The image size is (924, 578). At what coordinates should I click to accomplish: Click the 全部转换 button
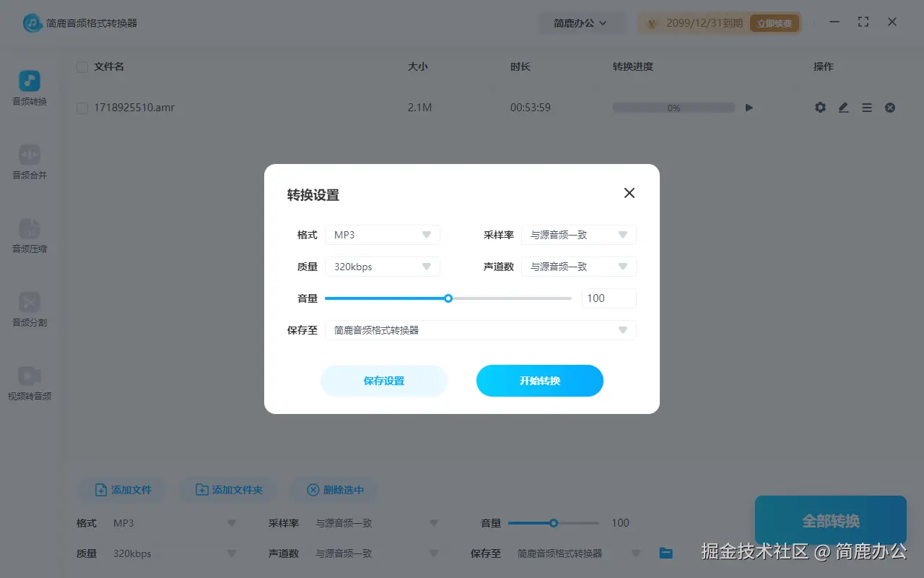831,521
